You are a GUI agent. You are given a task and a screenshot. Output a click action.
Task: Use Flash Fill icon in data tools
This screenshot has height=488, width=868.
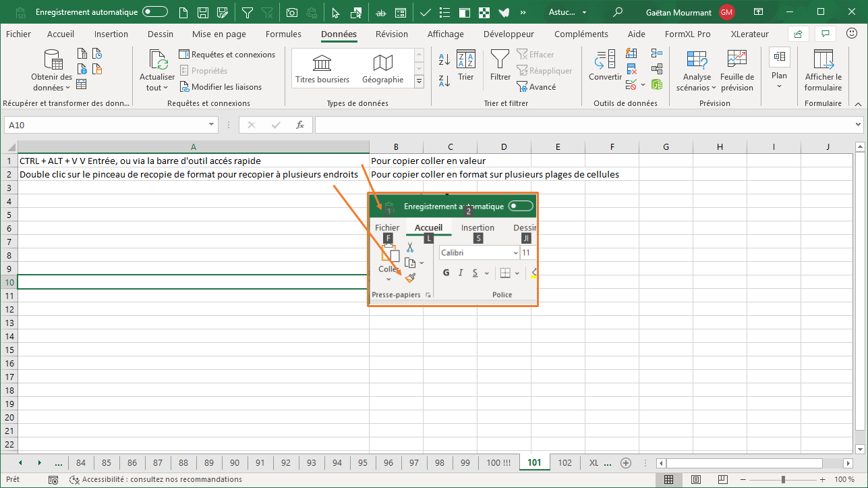click(632, 53)
